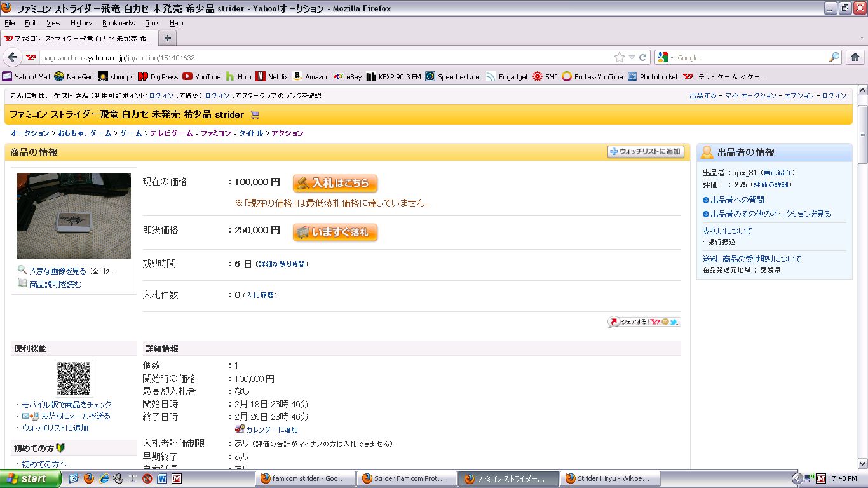The image size is (868, 488).
Task: Open the Photobucket bookmark
Action: point(653,77)
